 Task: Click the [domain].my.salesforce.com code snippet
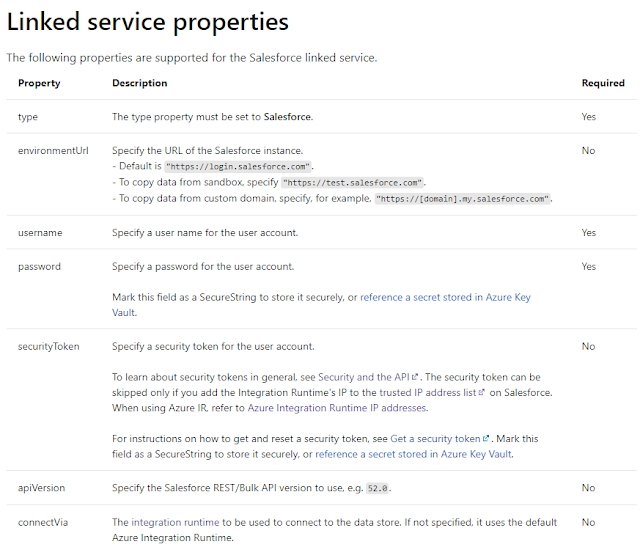463,199
